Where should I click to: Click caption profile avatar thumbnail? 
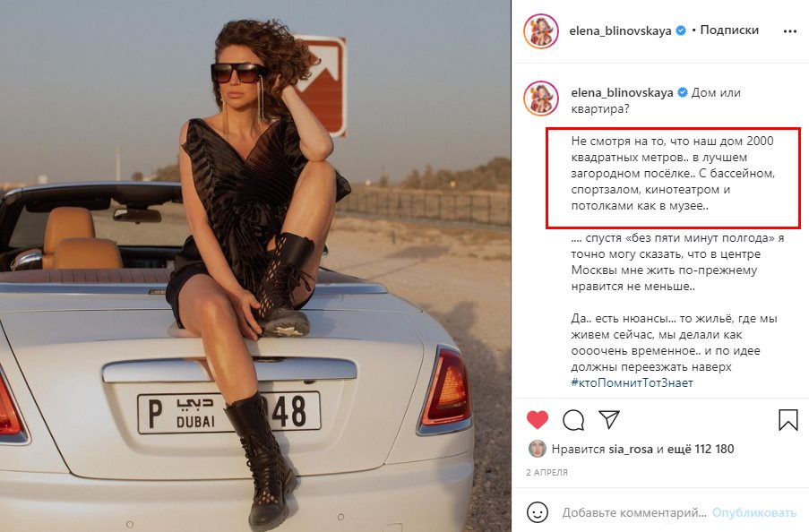541,98
